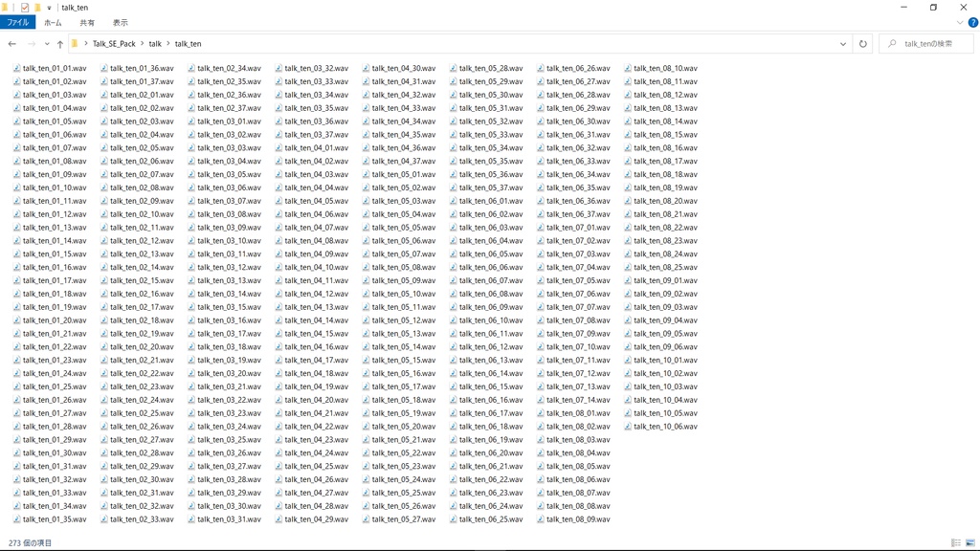Screen dimensions: 980x551
Task: Click the wav file icon beside talk_ten_08_20.wav
Action: 628,201
